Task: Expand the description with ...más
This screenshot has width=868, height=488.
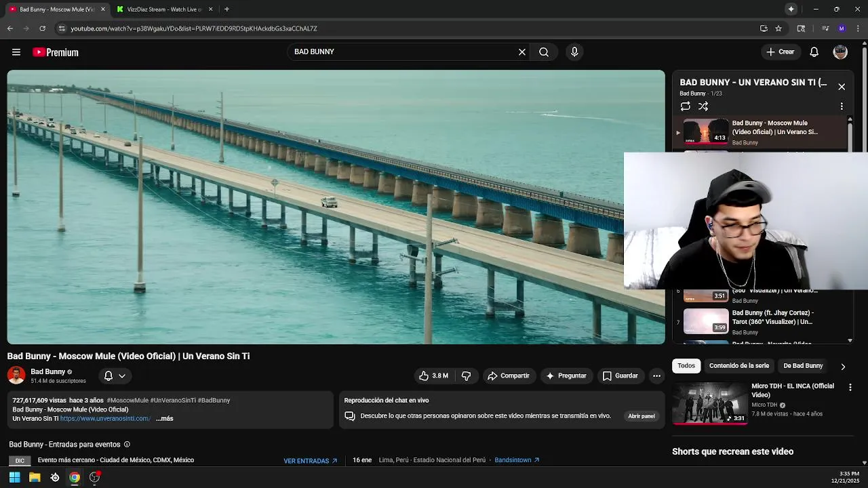Action: pyautogui.click(x=165, y=419)
